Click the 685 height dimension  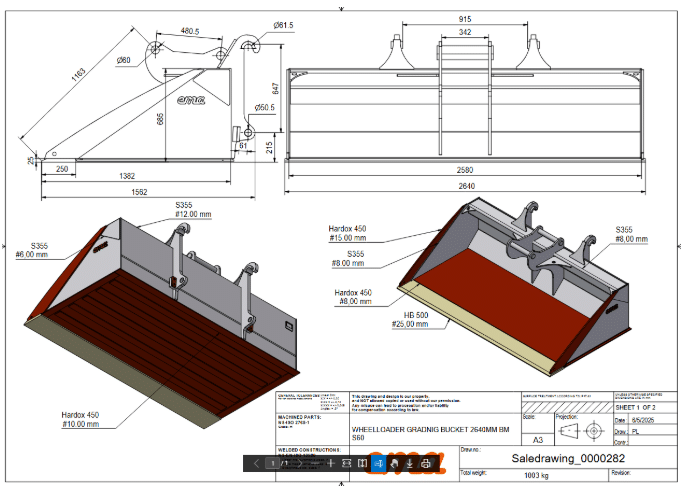160,119
